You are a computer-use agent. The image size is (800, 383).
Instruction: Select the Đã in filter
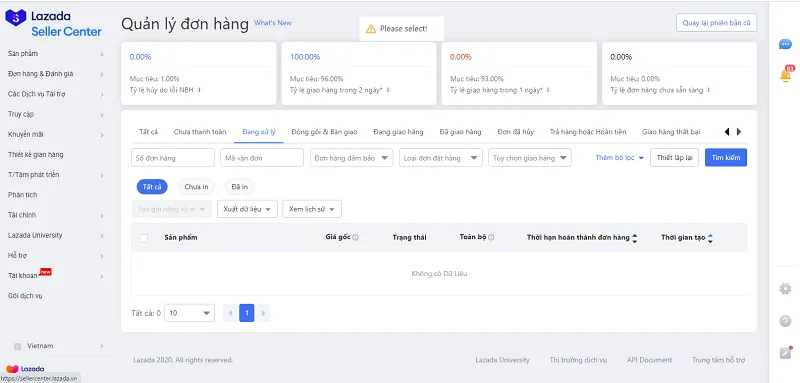pos(239,187)
